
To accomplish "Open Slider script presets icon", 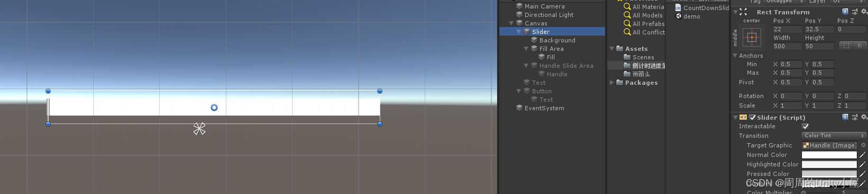I will (x=854, y=117).
